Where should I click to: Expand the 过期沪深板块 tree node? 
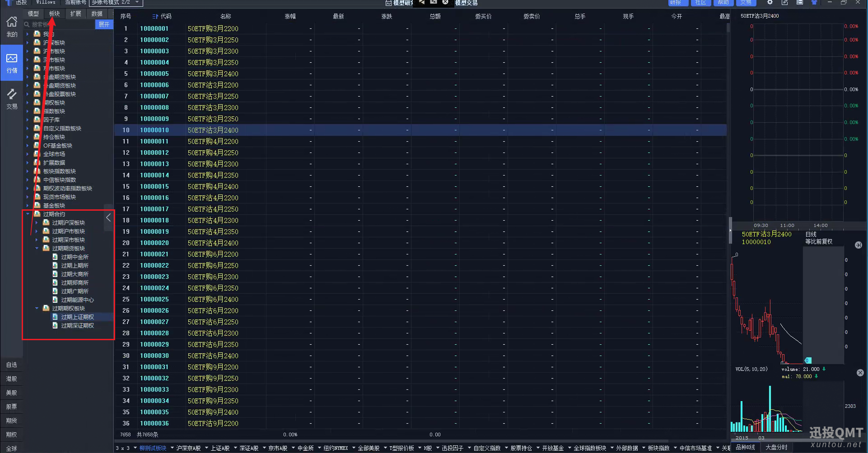click(x=37, y=222)
